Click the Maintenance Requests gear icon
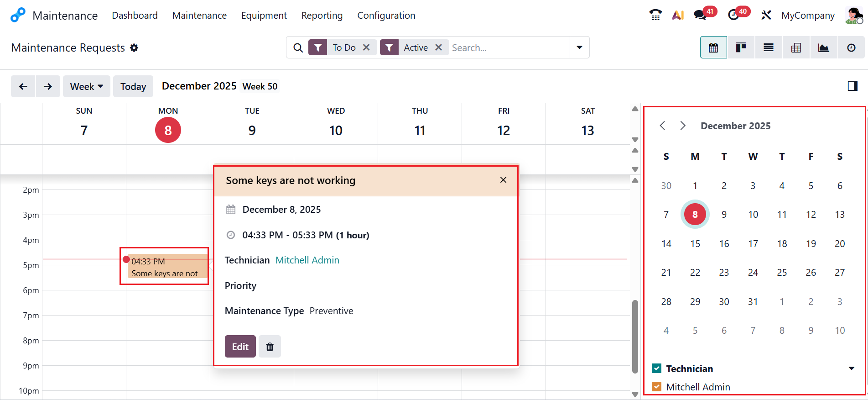 [x=134, y=48]
